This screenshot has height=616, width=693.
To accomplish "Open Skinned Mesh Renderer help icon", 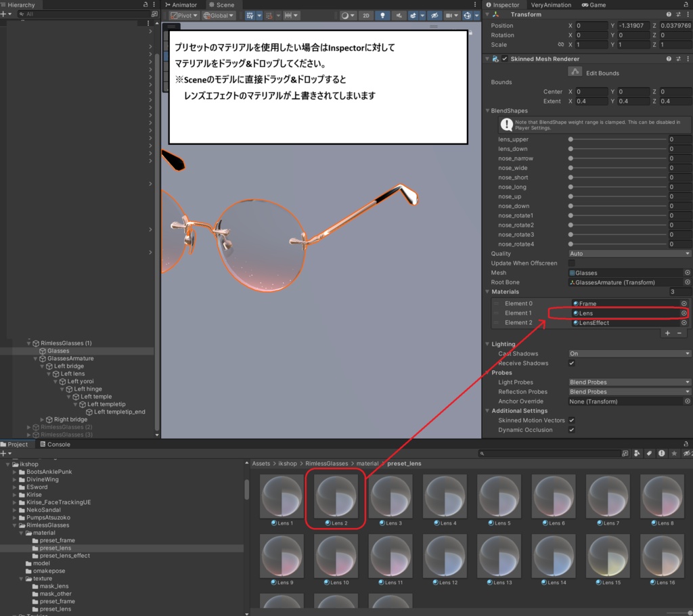I will 669,59.
